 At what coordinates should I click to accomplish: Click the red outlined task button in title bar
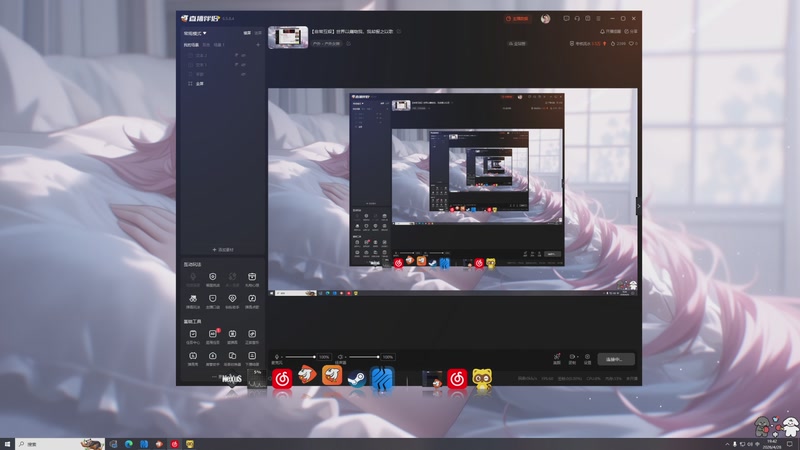[517, 18]
